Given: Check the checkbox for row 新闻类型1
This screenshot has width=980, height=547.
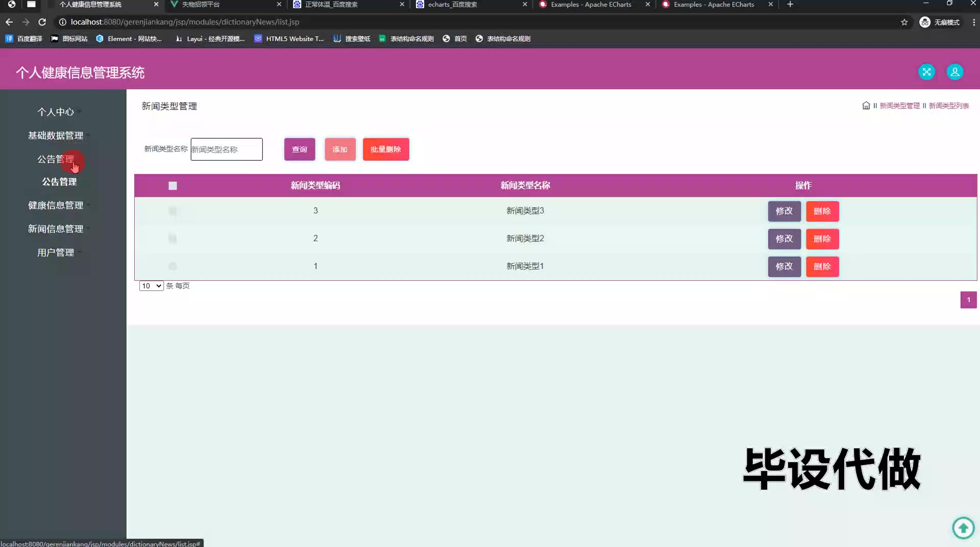Looking at the screenshot, I should tap(173, 266).
